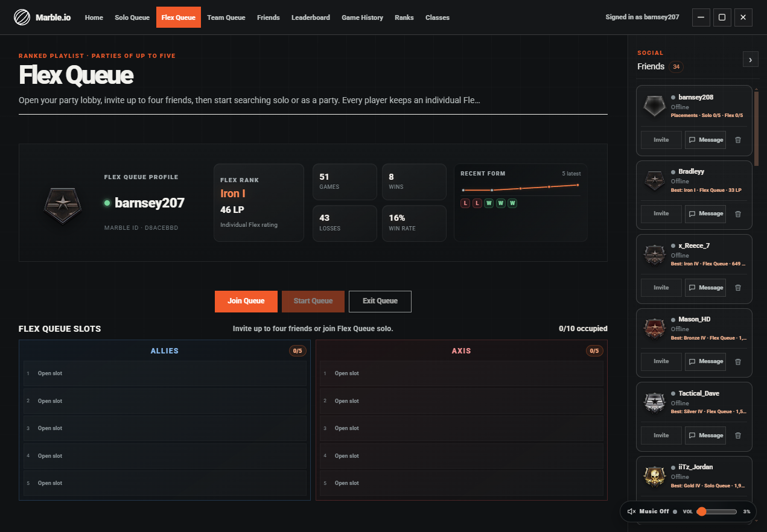
Task: Click Tactical_Dave's silver rank emblem
Action: [x=654, y=402]
